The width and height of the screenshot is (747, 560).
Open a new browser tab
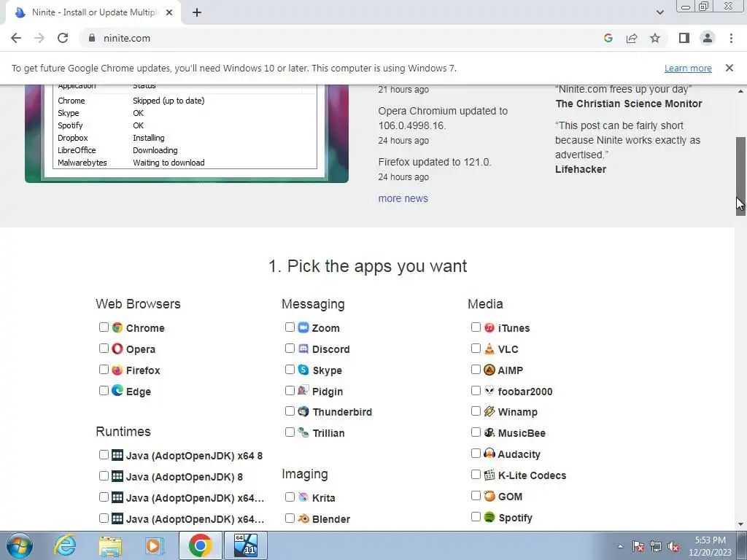[197, 13]
